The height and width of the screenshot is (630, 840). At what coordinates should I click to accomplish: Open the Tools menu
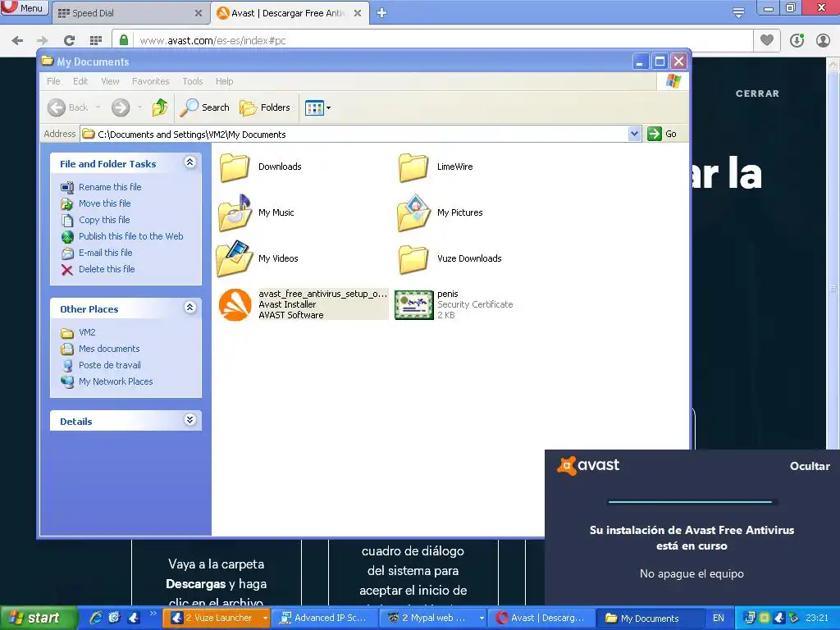tap(192, 81)
